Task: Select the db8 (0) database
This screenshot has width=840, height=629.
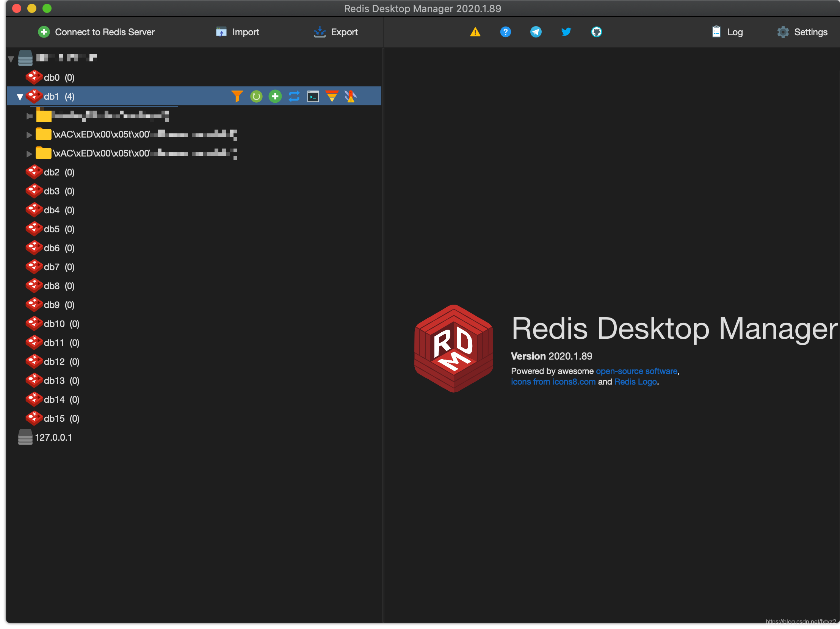Action: tap(59, 286)
